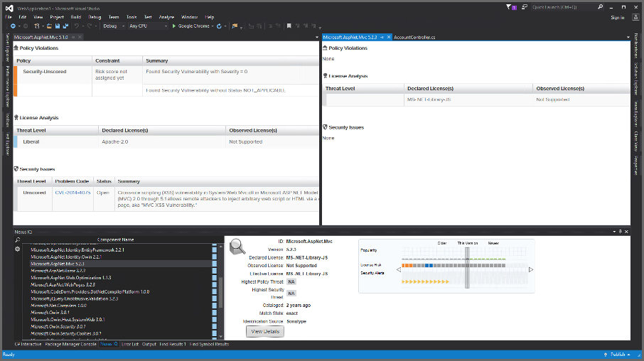Close the Microsoft.AspNet.Mvc 5.2.3 tab
Image resolution: width=644 pixels, height=361 pixels.
click(x=389, y=38)
